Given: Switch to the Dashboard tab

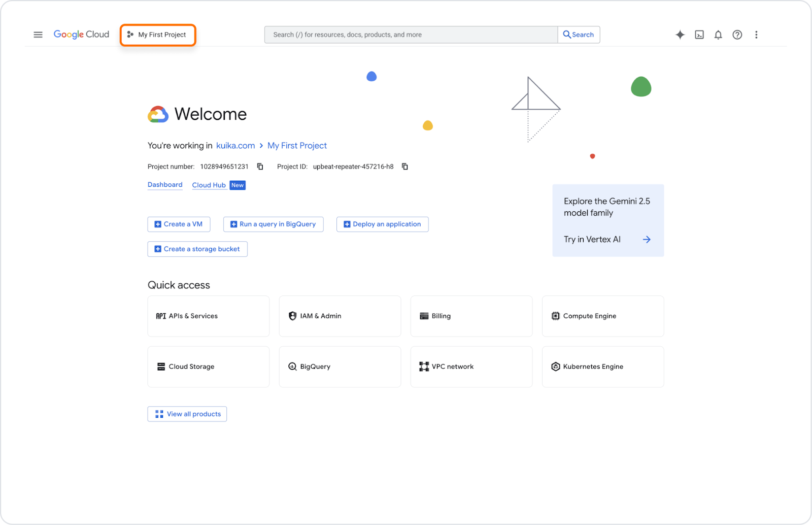Looking at the screenshot, I should 165,185.
